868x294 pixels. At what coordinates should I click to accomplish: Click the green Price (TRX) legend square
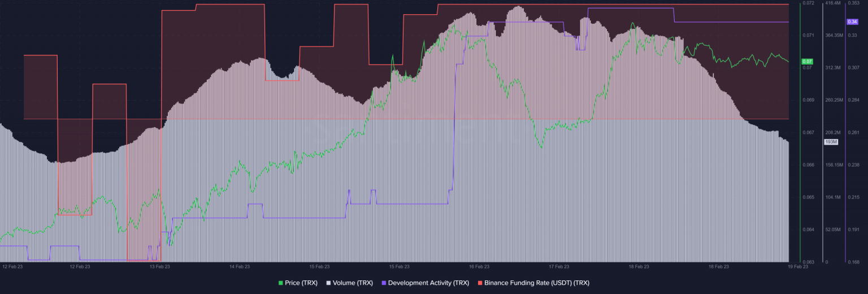[281, 283]
